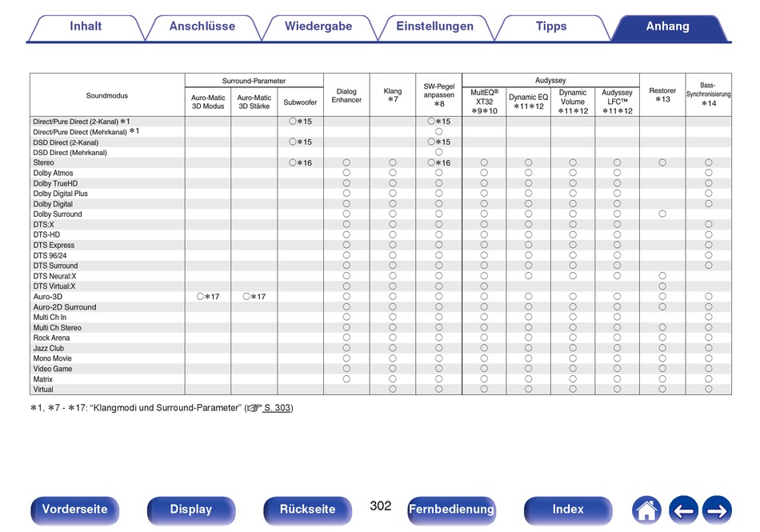Click the Bass-Synchronisierung header
This screenshot has height=532, width=760.
708,94
